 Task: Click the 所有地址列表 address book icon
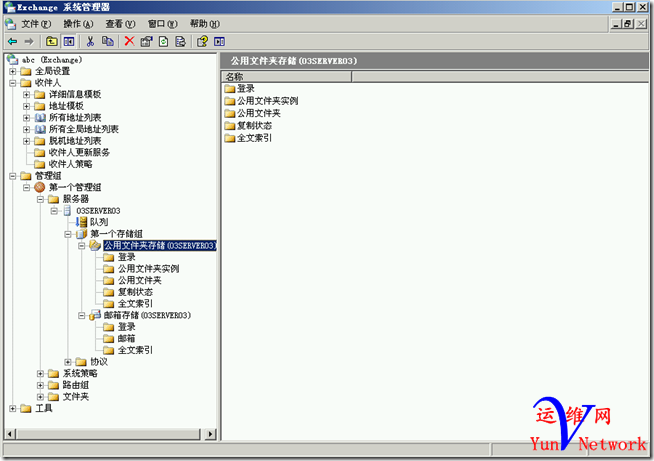40,118
